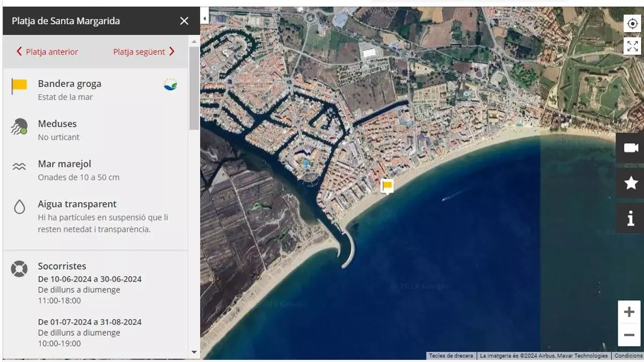Click the yellow Bandera groga flag icon
The image size is (644, 362).
pos(19,86)
